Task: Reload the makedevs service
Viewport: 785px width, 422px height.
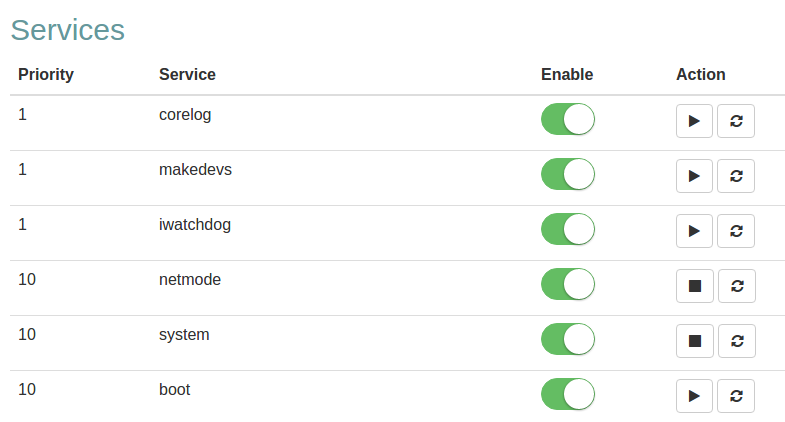Action: point(737,176)
